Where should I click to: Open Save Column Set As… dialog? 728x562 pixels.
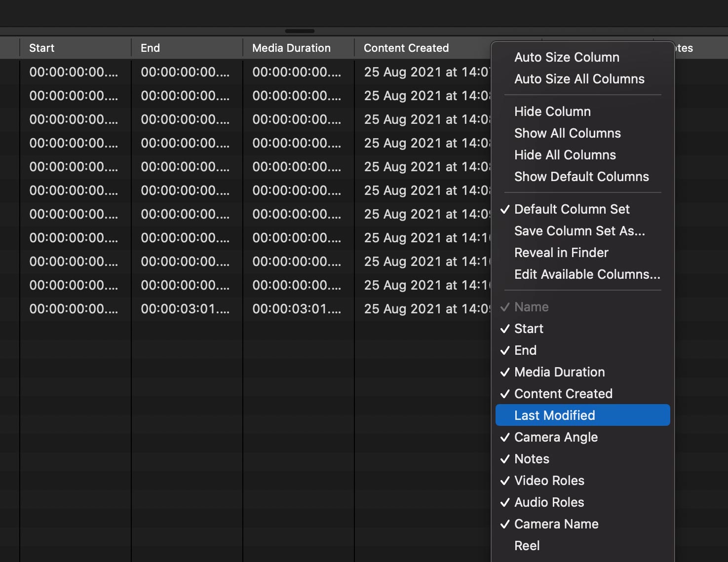tap(582, 231)
